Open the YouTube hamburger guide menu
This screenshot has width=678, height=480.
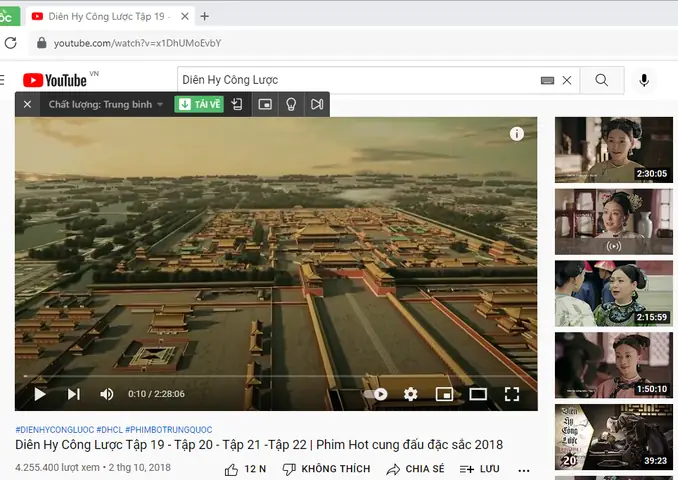click(x=2, y=80)
